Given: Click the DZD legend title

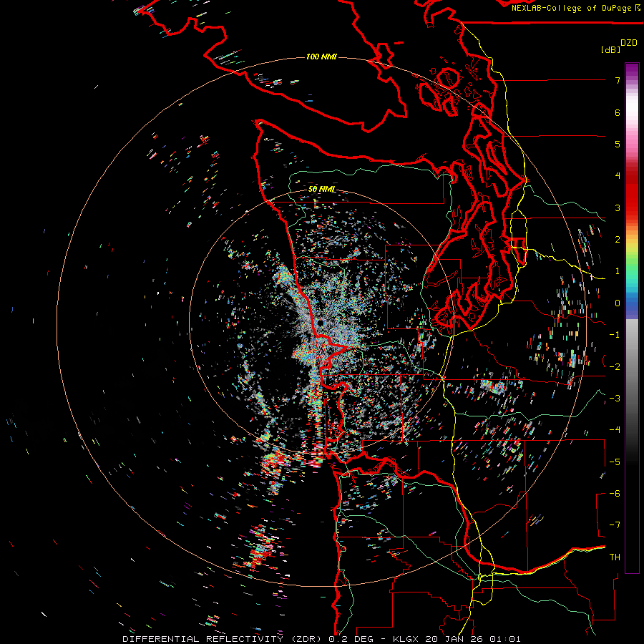Looking at the screenshot, I should click(x=629, y=43).
